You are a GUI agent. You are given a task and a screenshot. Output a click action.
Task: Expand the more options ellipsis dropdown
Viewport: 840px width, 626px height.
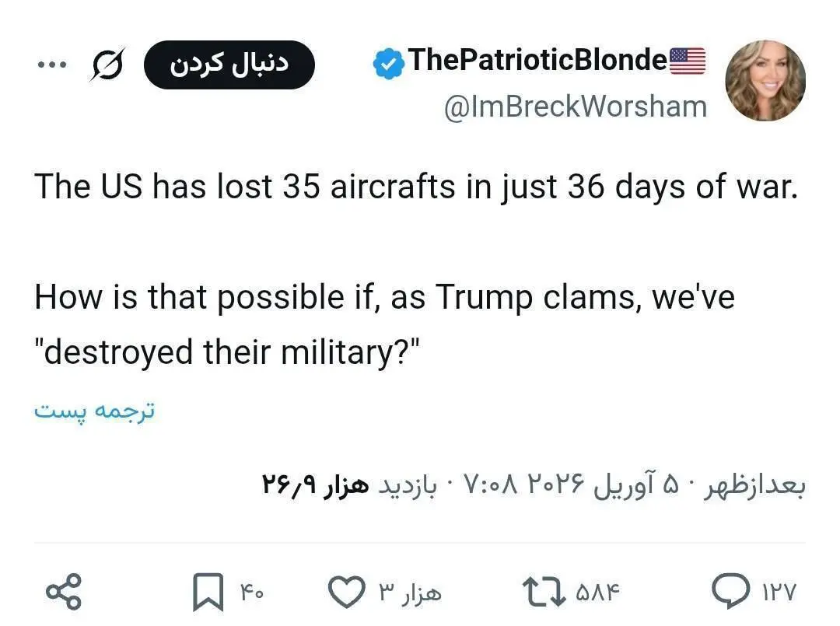click(52, 65)
